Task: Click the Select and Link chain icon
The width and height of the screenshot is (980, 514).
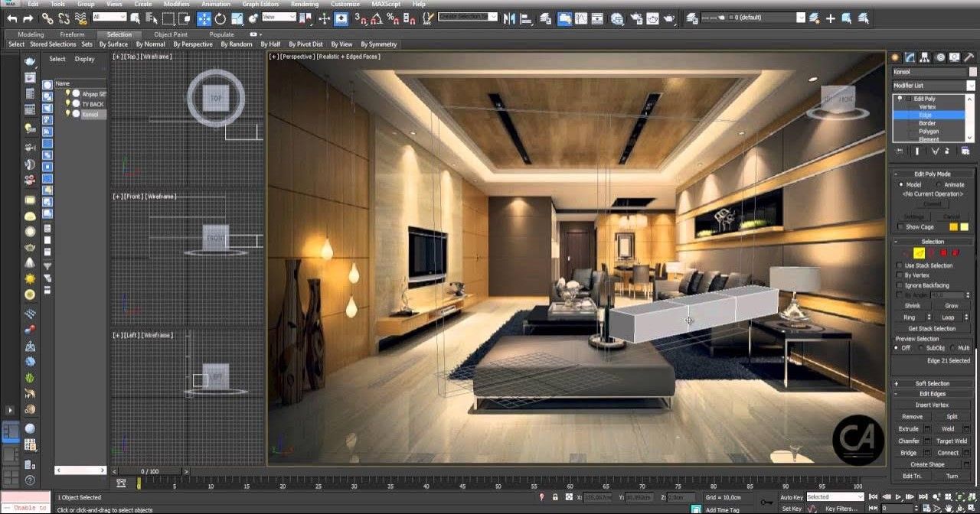Action: point(47,18)
